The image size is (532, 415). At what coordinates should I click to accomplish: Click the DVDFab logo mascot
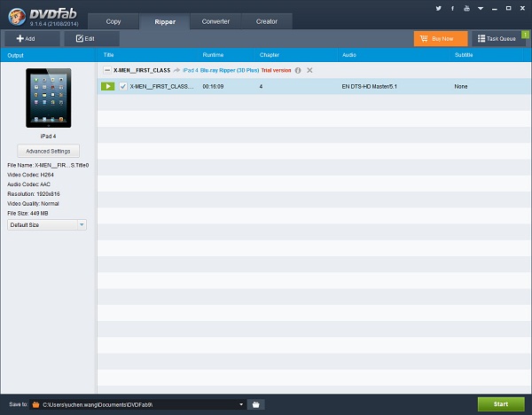17,17
